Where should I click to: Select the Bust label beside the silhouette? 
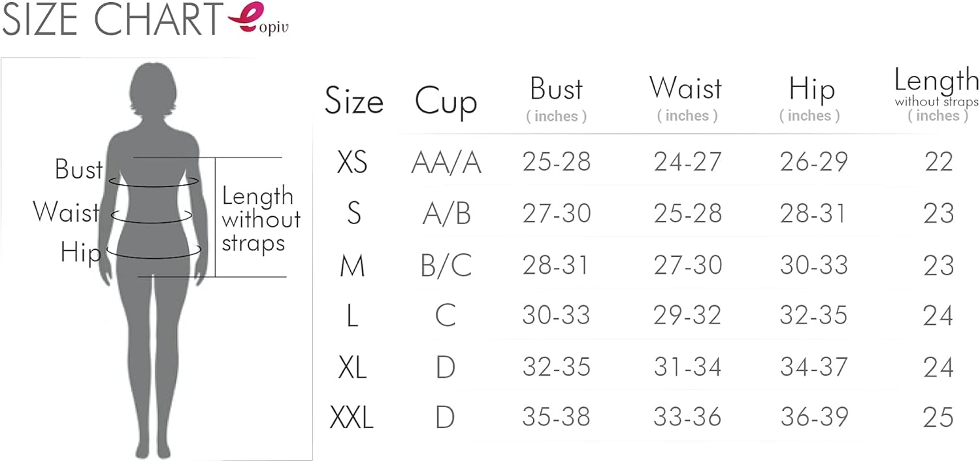point(78,169)
